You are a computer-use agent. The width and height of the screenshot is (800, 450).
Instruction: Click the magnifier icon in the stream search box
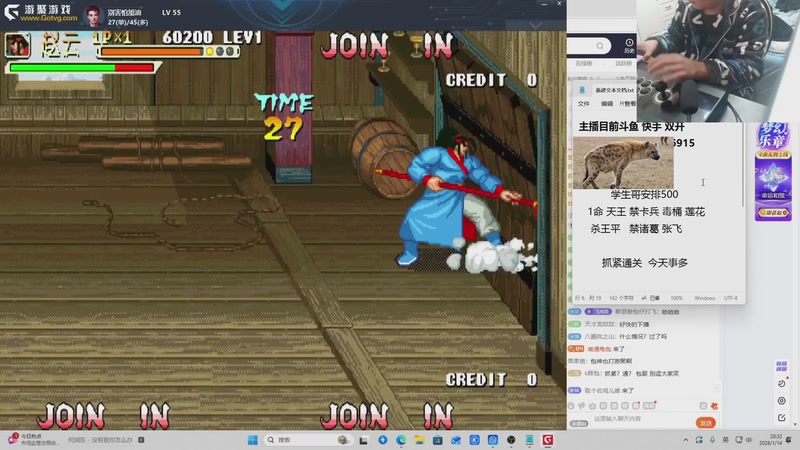click(x=600, y=46)
